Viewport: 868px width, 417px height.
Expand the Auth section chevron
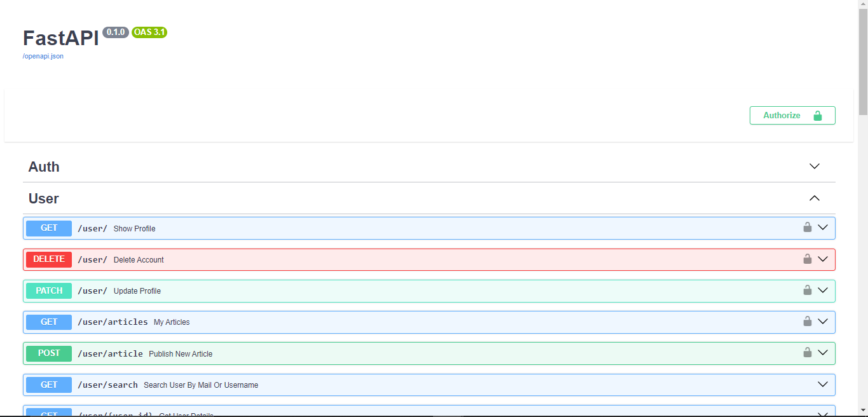[x=815, y=167]
